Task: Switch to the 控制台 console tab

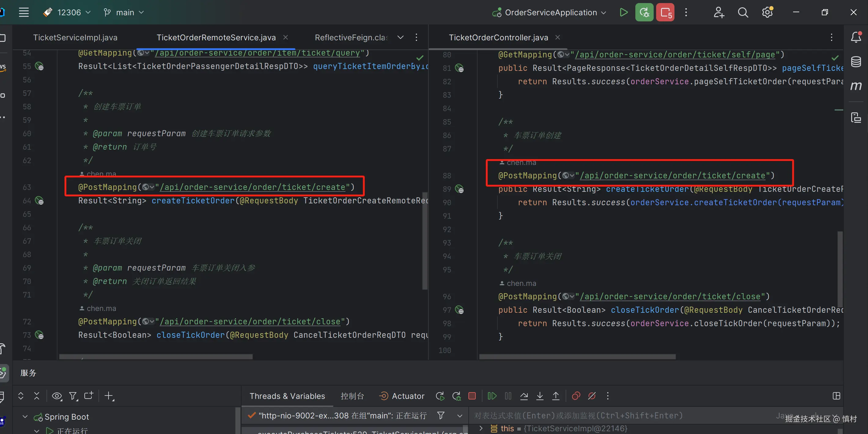Action: point(352,396)
